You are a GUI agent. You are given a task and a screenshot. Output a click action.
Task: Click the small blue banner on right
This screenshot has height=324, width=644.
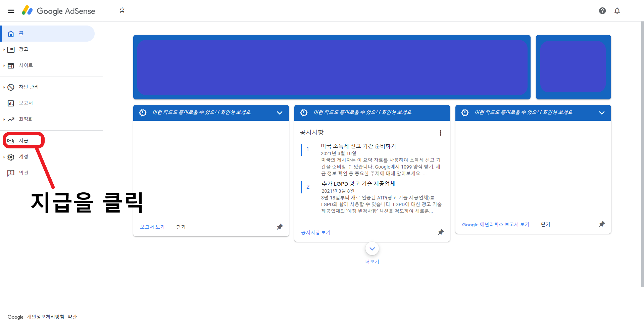574,67
